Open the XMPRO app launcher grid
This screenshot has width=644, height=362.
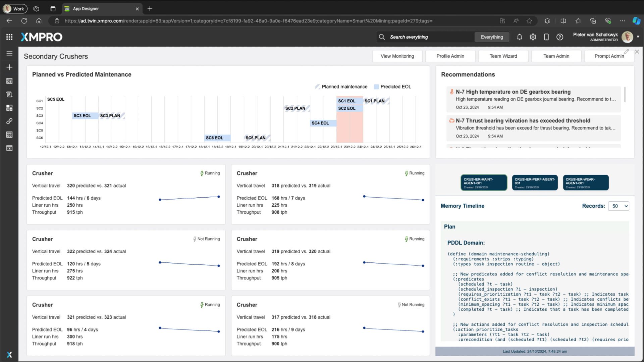pos(9,37)
